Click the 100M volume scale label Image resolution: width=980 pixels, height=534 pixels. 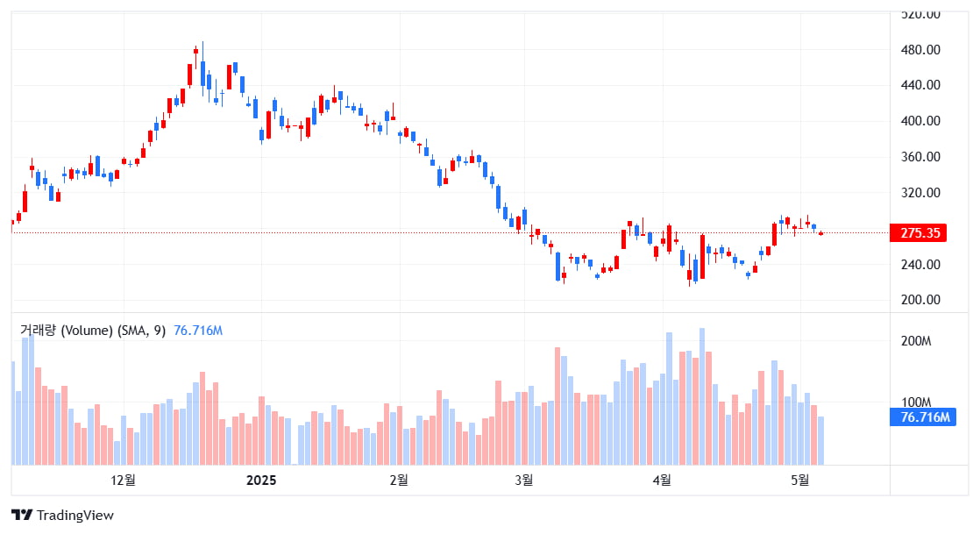tap(916, 402)
